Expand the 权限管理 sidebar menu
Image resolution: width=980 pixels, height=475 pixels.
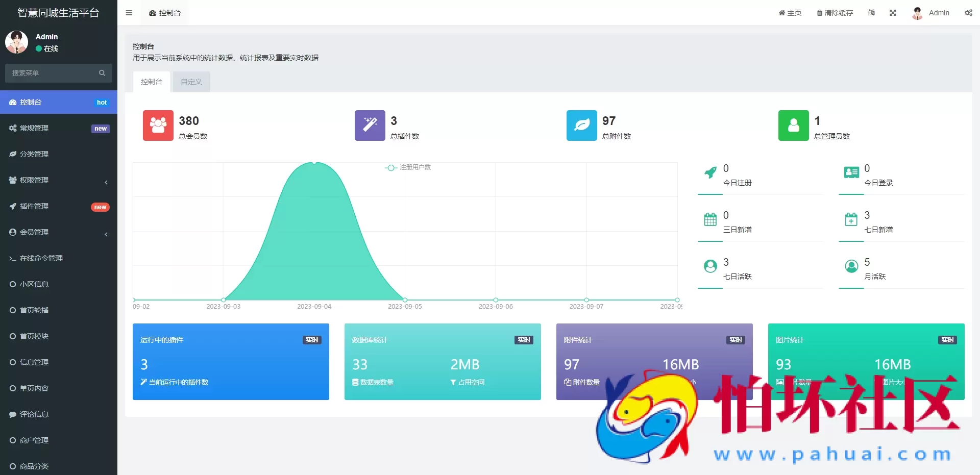pos(59,180)
